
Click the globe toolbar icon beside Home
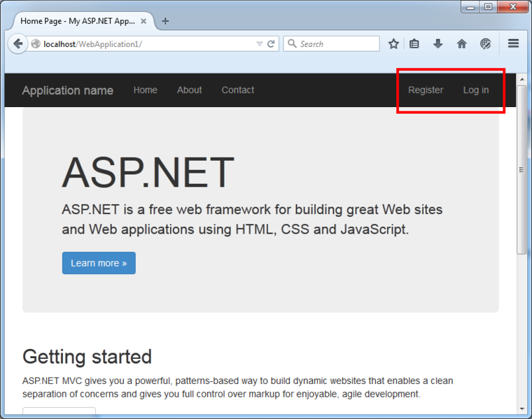(x=486, y=44)
